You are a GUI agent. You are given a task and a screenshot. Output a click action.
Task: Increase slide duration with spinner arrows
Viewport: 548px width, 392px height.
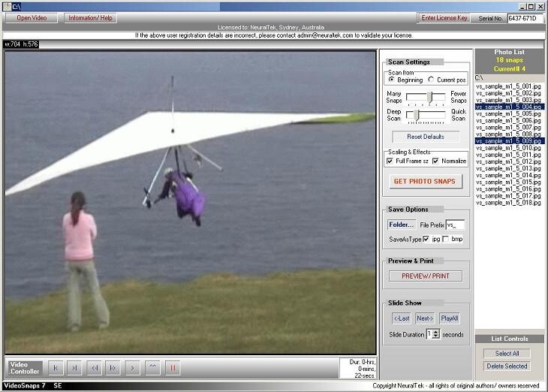pyautogui.click(x=435, y=332)
